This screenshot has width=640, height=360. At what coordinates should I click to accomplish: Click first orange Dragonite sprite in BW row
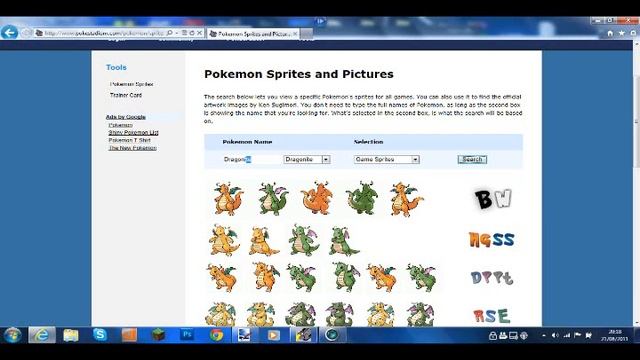(x=229, y=199)
